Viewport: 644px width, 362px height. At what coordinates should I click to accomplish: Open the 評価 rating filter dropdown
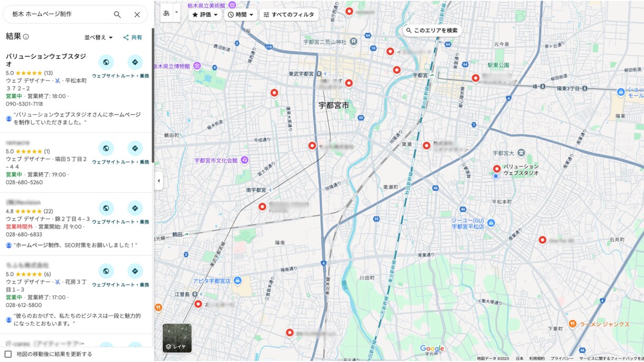205,15
